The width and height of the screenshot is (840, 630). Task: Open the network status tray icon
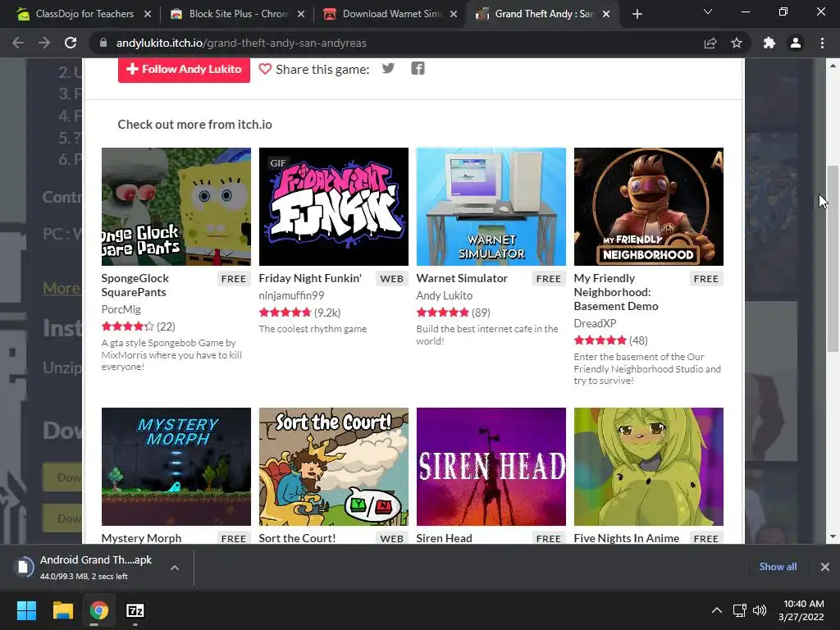740,610
